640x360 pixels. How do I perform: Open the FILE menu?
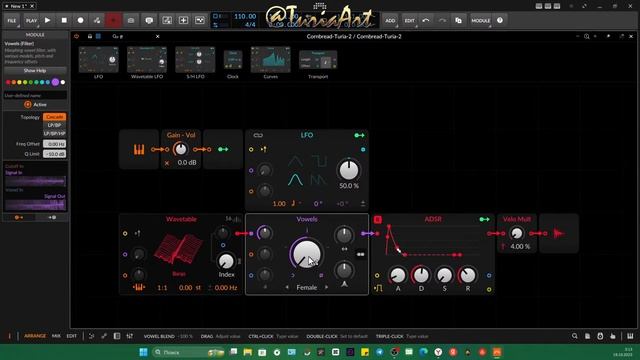pyautogui.click(x=11, y=20)
